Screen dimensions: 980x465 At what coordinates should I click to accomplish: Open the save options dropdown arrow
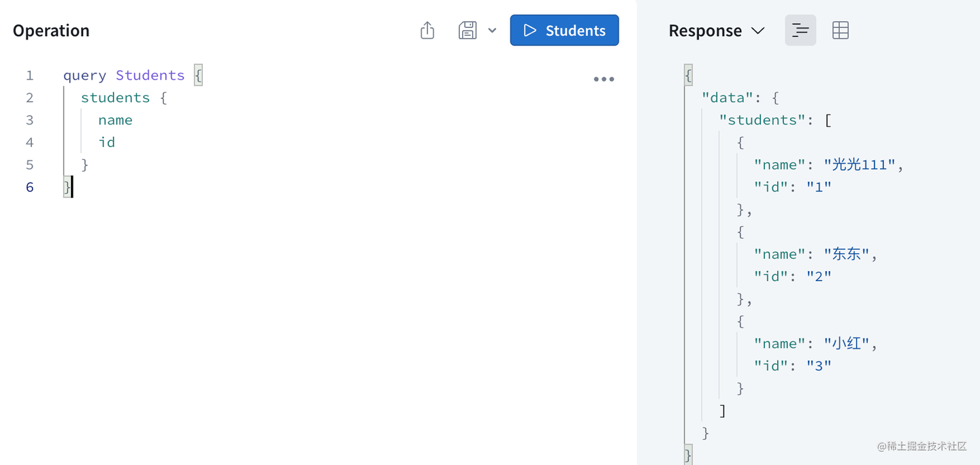[492, 31]
